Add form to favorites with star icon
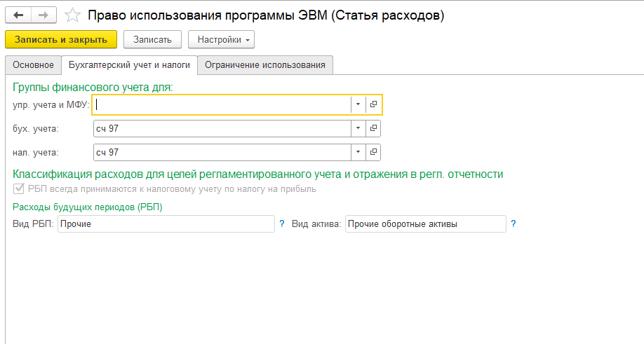This screenshot has width=644, height=344. click(x=72, y=15)
